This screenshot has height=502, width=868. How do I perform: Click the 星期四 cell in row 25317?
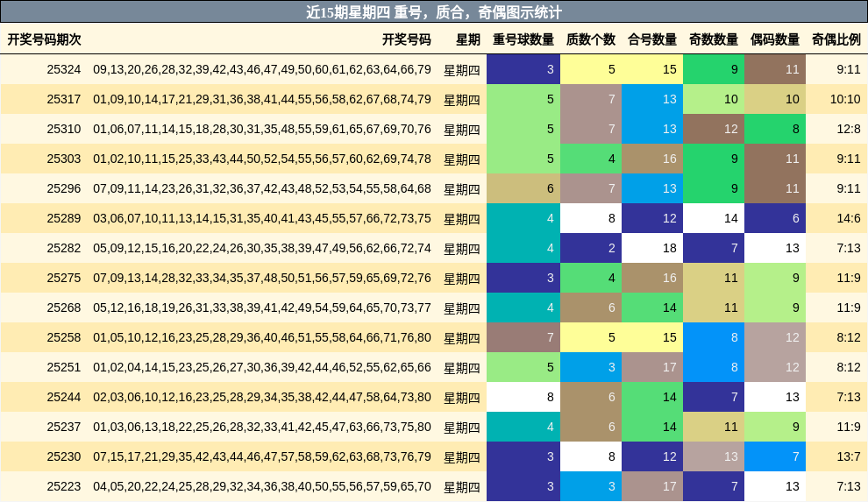pos(462,100)
